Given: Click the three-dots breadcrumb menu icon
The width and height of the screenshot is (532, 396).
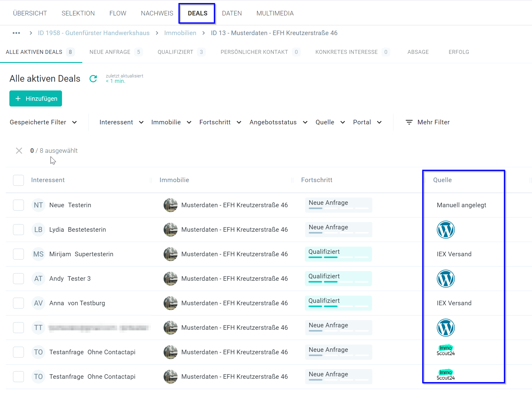Looking at the screenshot, I should (16, 33).
